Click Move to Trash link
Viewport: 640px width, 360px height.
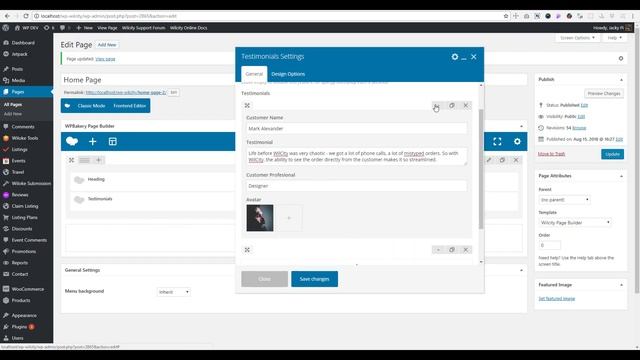pos(551,154)
